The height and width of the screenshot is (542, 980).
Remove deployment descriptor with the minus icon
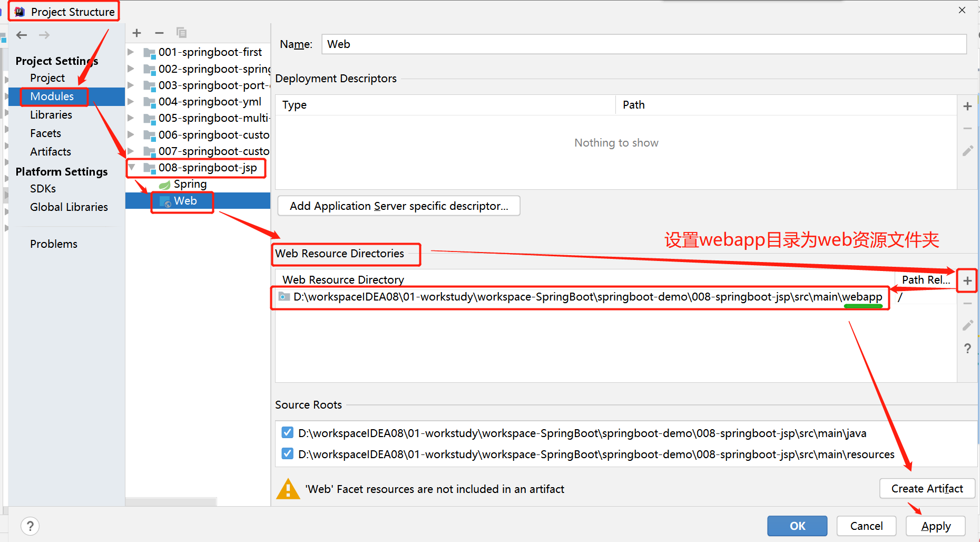[967, 129]
